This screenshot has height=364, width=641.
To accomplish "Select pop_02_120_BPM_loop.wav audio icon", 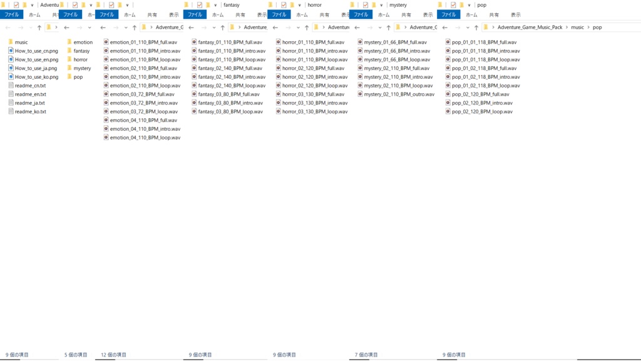I will [448, 111].
